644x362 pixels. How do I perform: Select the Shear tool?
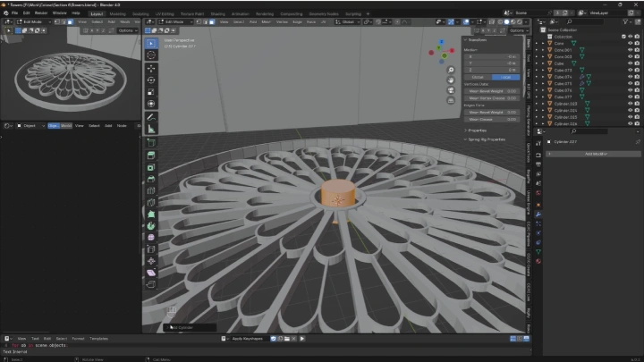(151, 273)
